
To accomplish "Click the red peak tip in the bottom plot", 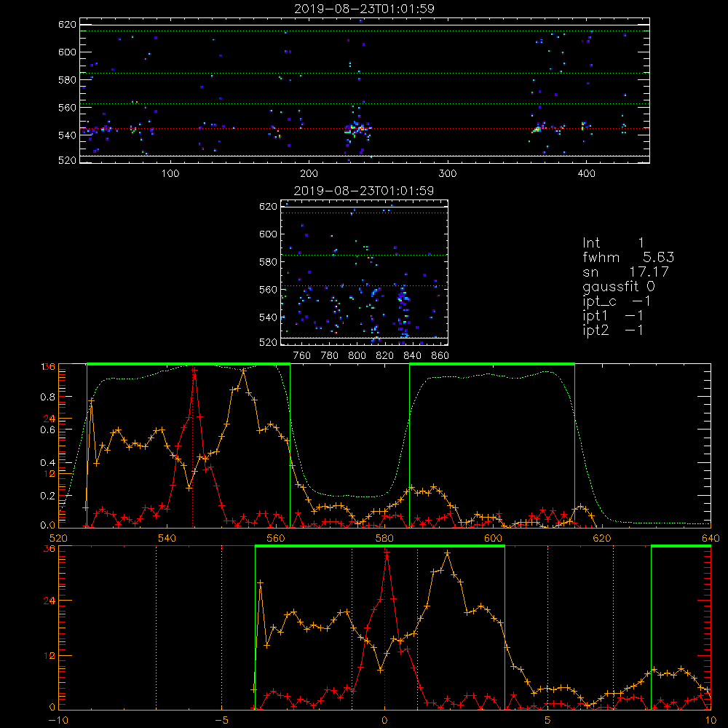I will click(x=387, y=552).
